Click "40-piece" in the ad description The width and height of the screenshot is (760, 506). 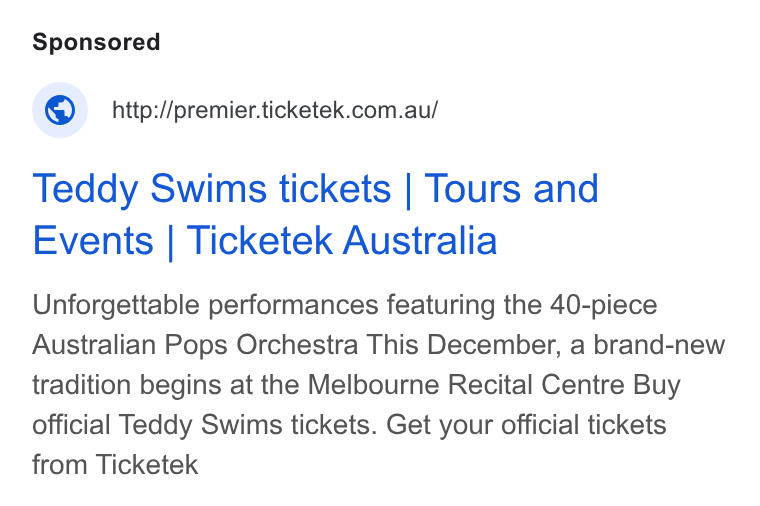[603, 305]
